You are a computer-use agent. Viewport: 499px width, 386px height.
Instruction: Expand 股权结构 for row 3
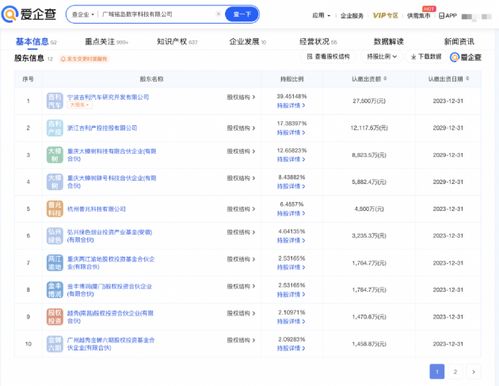click(241, 151)
